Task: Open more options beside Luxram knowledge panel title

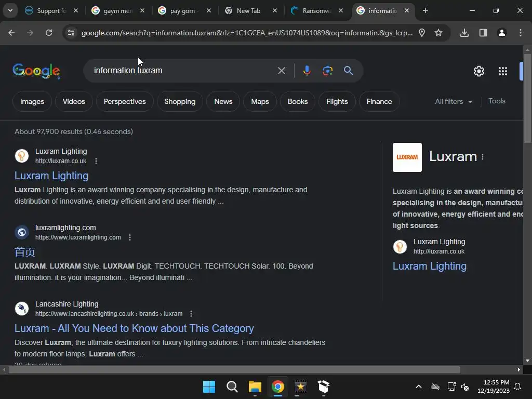Action: tap(483, 157)
